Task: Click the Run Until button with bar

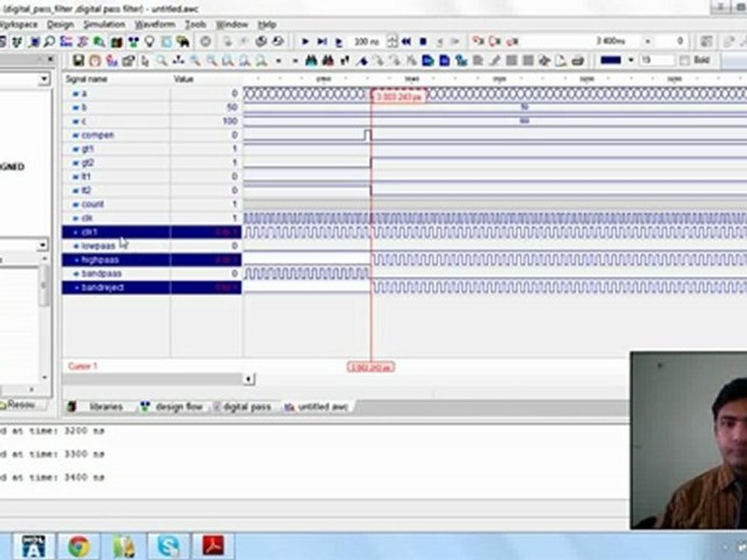Action: coord(322,42)
